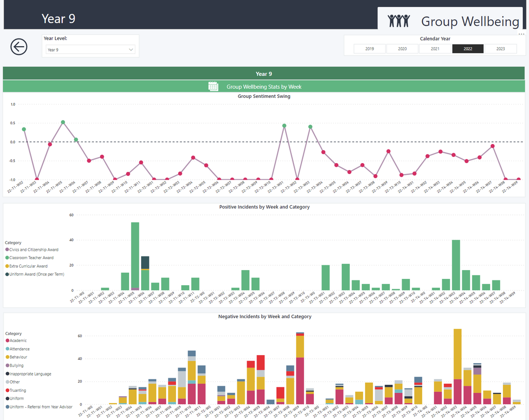This screenshot has width=529, height=420.
Task: Switch to calendar year 2021
Action: (435, 49)
